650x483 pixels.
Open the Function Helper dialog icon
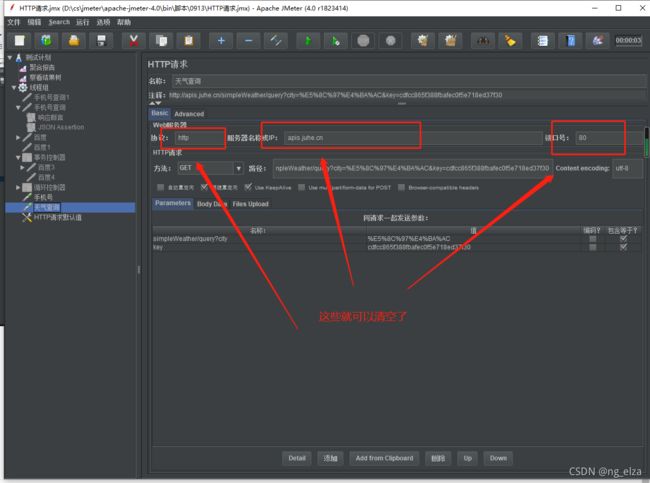click(542, 41)
